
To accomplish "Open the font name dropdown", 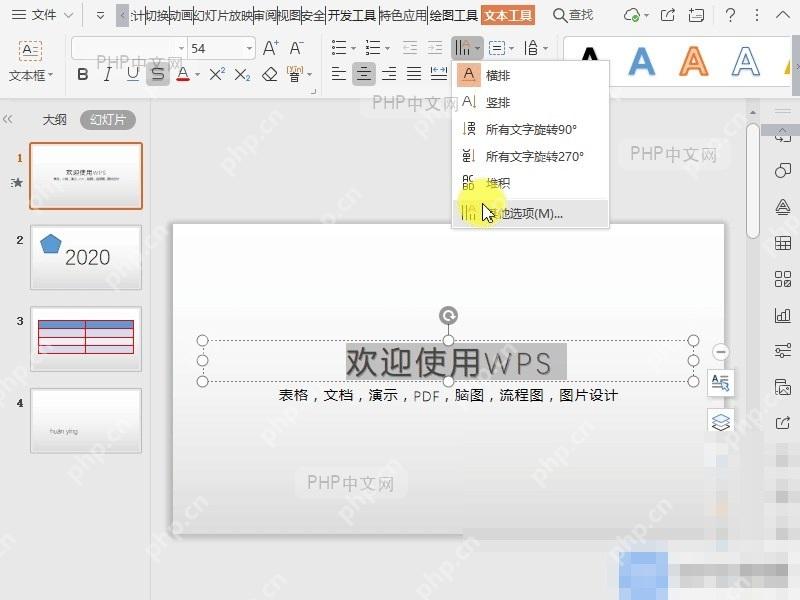I will click(181, 48).
